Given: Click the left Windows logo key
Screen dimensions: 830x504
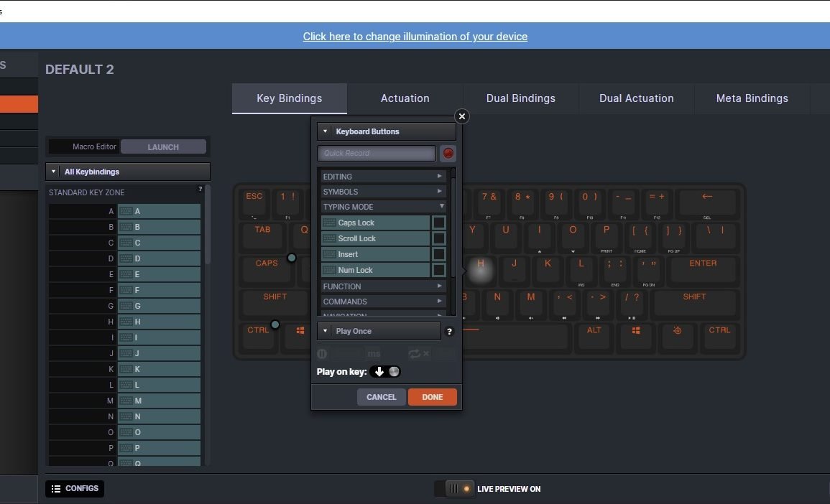Looking at the screenshot, I should pos(300,330).
